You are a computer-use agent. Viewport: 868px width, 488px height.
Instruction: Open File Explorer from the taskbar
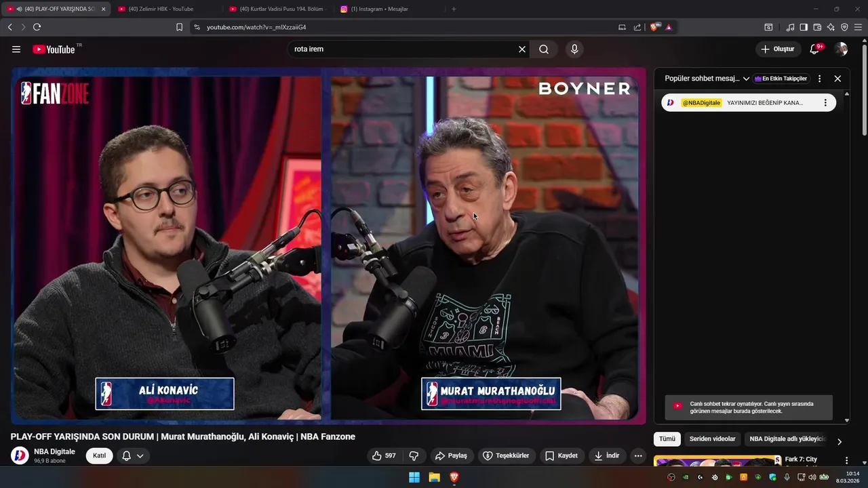click(x=434, y=477)
